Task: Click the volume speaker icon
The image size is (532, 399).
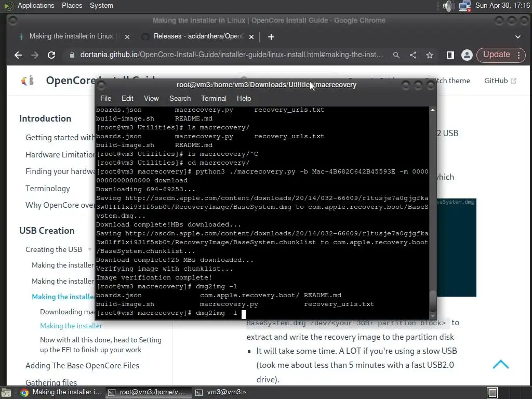Action: (447, 6)
